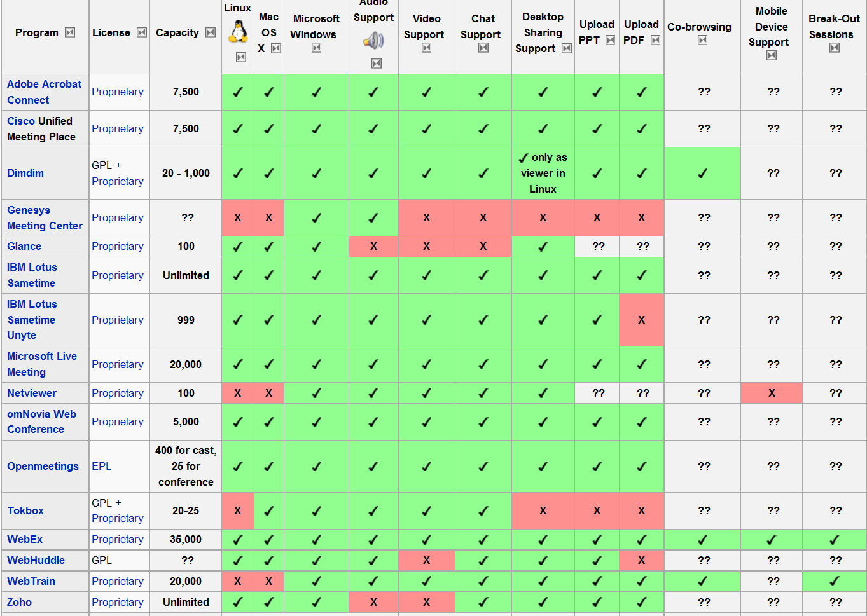
Task: Sort by Linux column icon
Action: [x=240, y=57]
